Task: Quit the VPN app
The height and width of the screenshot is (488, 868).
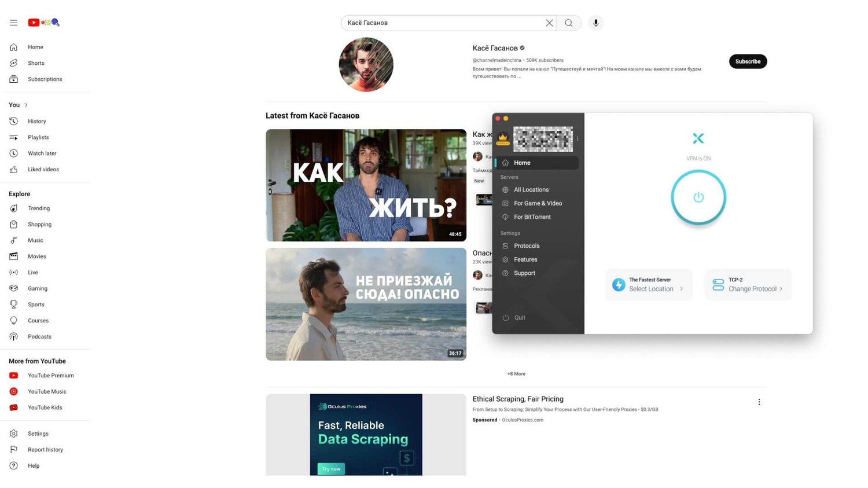Action: point(514,318)
